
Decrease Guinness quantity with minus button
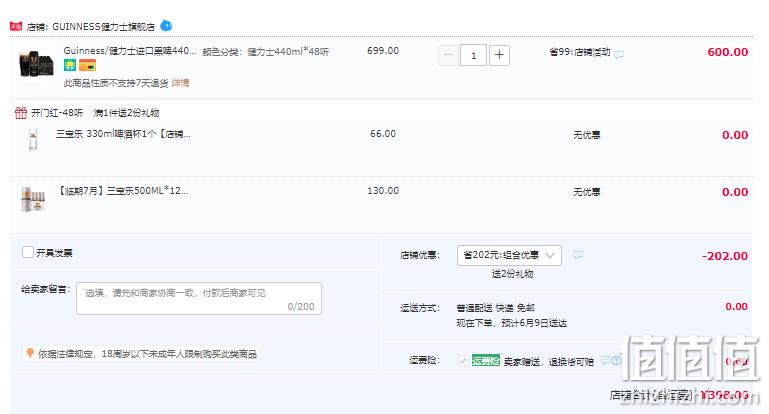[448, 55]
